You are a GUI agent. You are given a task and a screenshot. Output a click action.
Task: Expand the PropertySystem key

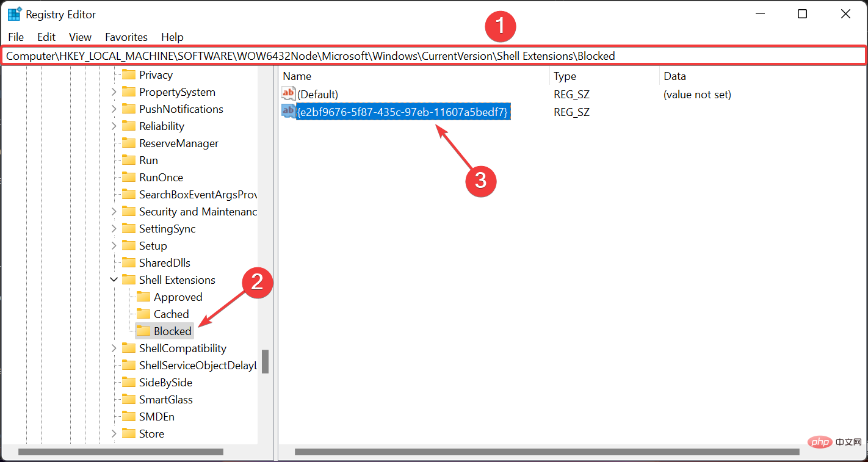click(114, 92)
